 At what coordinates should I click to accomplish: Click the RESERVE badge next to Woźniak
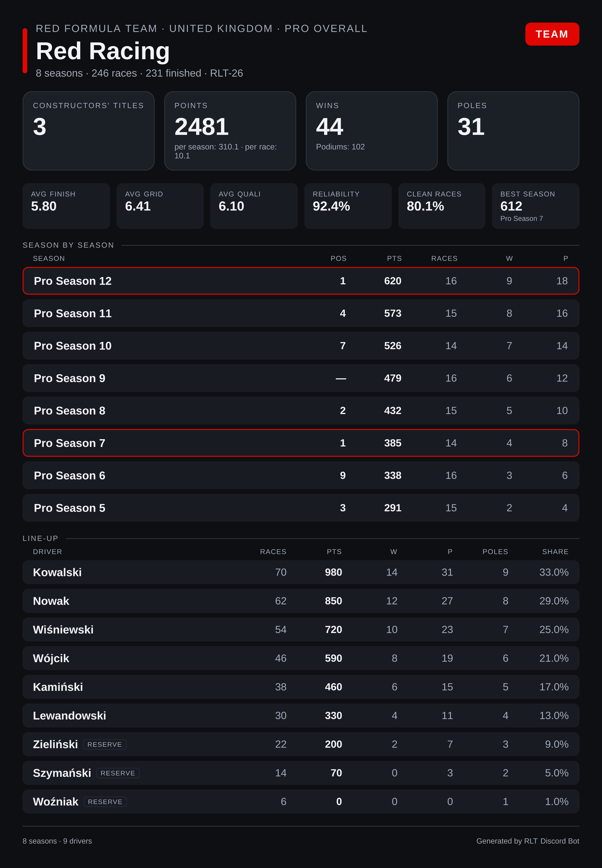[105, 802]
